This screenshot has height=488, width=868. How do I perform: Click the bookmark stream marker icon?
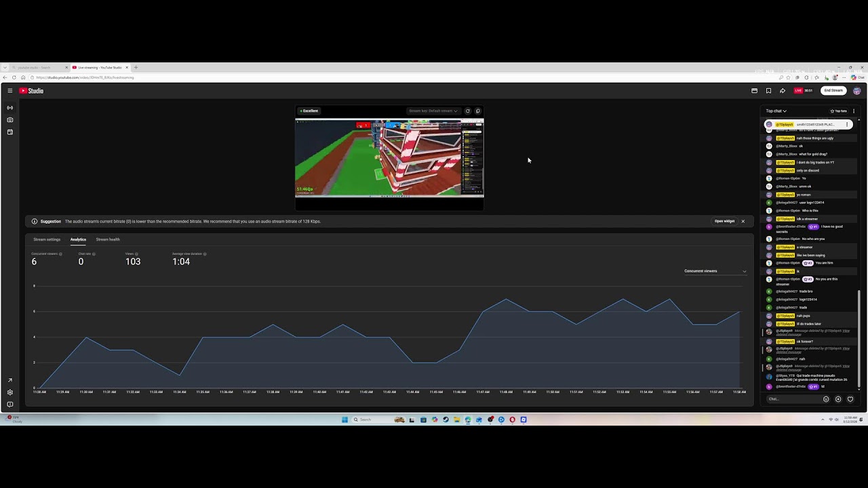(x=768, y=91)
